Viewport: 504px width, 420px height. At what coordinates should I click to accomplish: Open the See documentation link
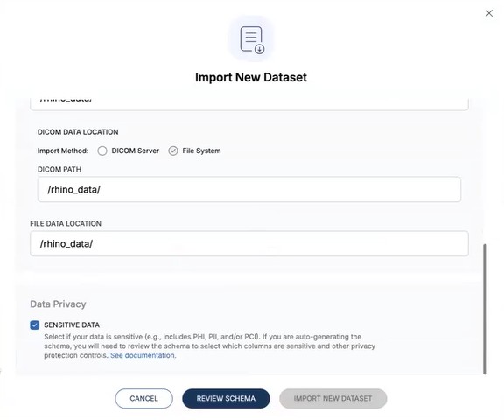pos(143,355)
